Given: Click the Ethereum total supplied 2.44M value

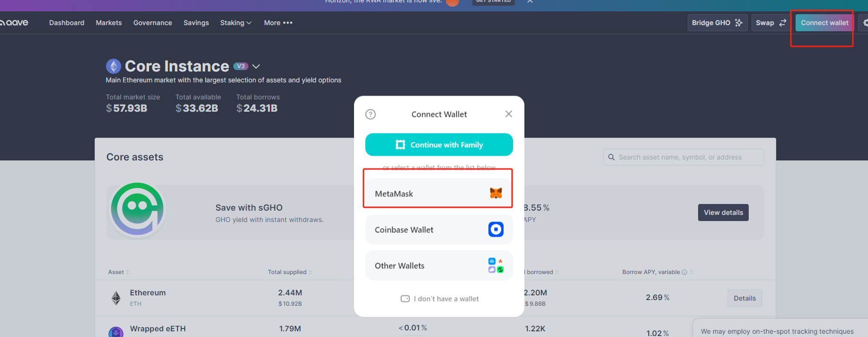Looking at the screenshot, I should click(290, 293).
